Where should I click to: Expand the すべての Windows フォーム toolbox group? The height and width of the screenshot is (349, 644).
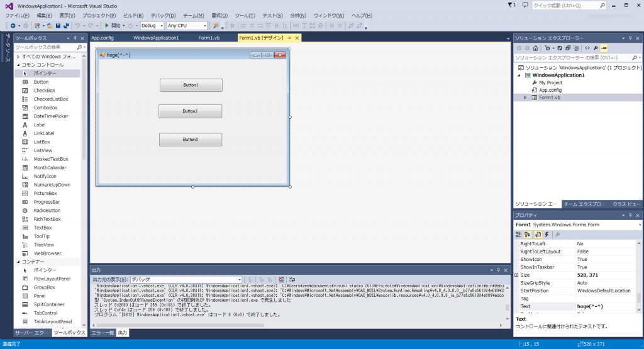point(18,57)
